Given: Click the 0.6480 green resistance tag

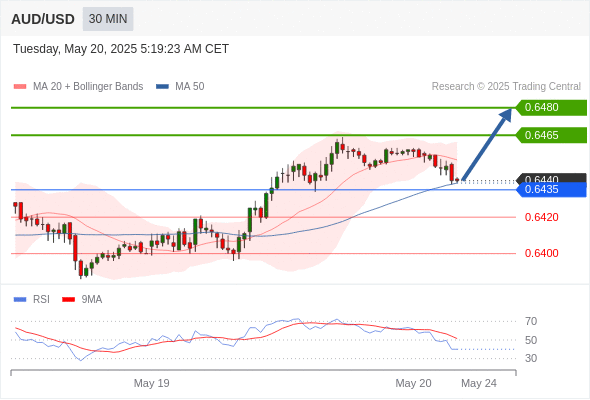Looking at the screenshot, I should click(x=551, y=108).
